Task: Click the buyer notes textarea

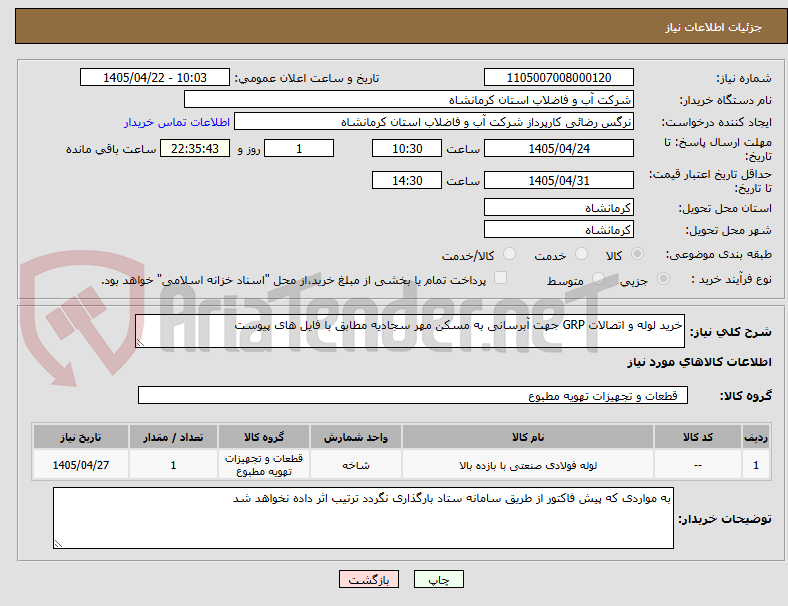Action: coord(363,518)
